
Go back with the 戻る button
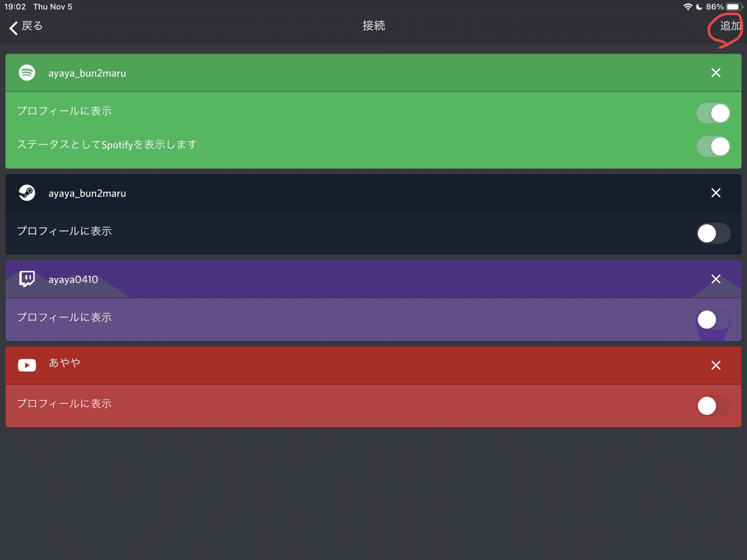point(26,27)
